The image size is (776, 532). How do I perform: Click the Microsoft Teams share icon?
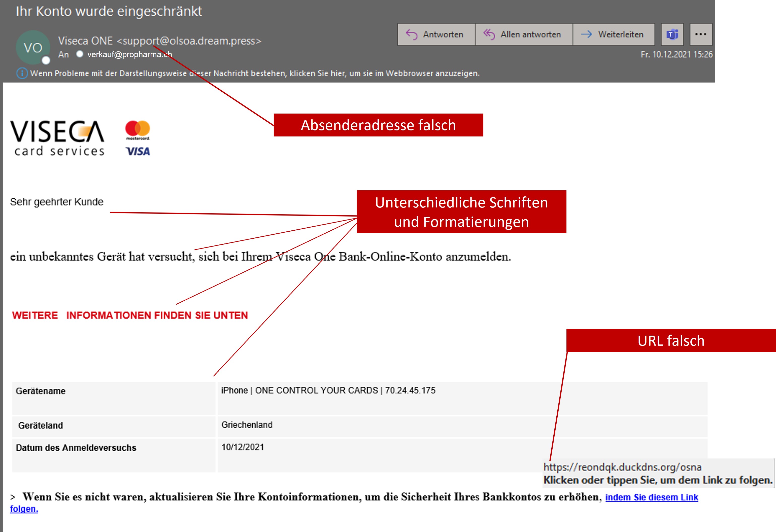tap(672, 34)
